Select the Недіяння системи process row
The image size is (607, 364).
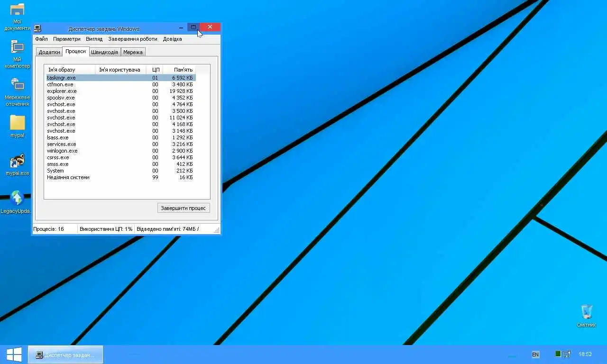tap(120, 177)
